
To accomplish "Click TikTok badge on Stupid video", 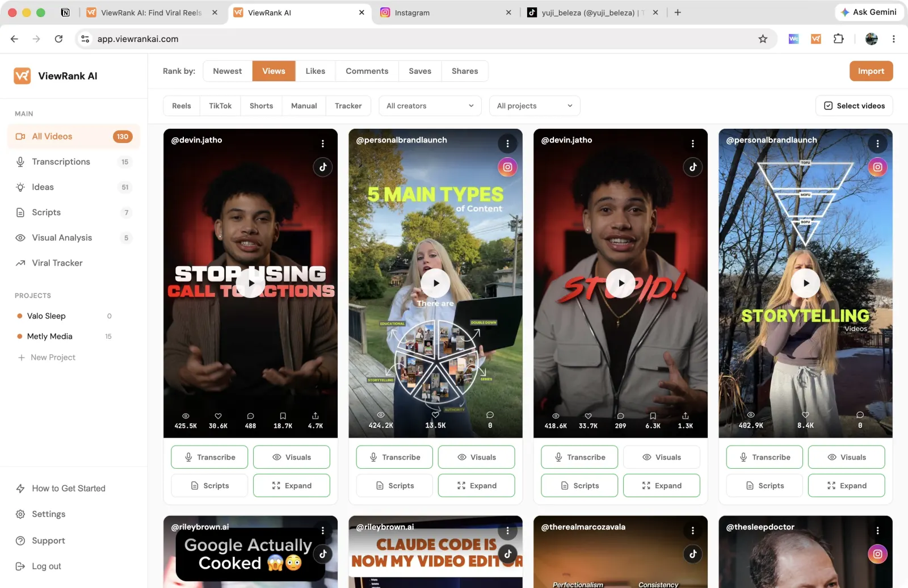I will point(692,167).
